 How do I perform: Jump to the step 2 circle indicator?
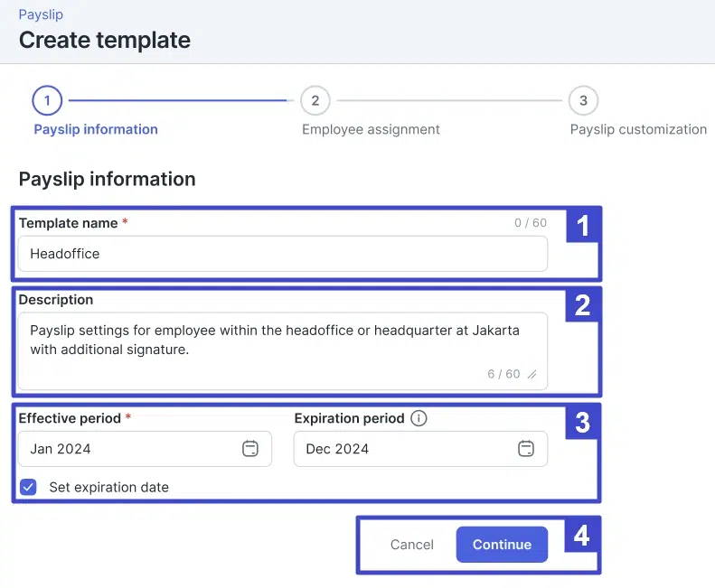(315, 100)
